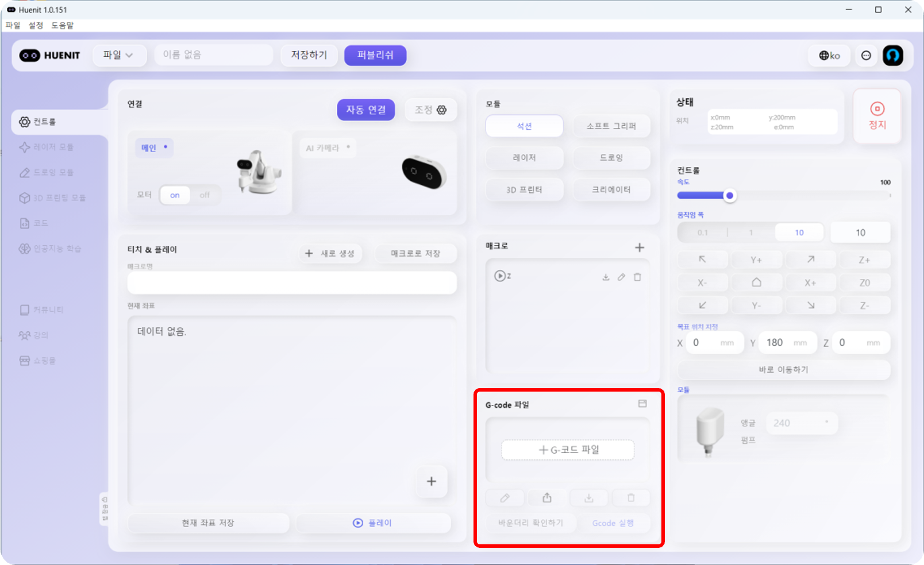The image size is (924, 565).
Task: Turn motor off with the off toggle
Action: click(205, 195)
